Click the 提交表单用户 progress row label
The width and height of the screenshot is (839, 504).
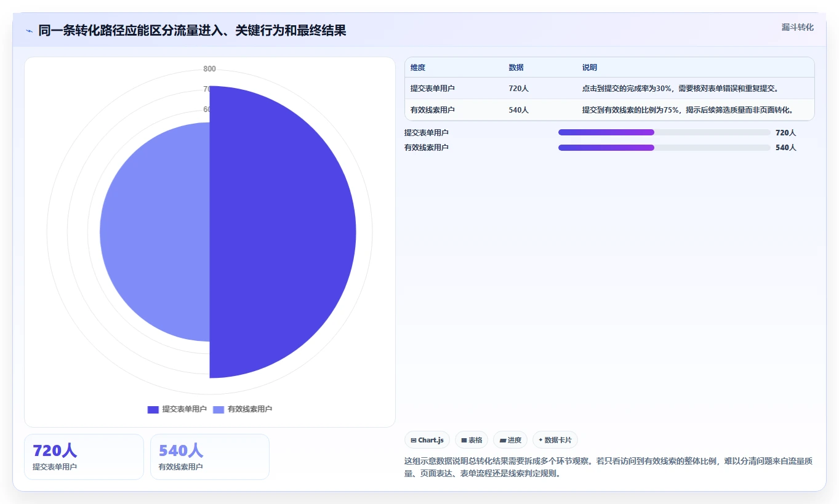[x=427, y=132]
